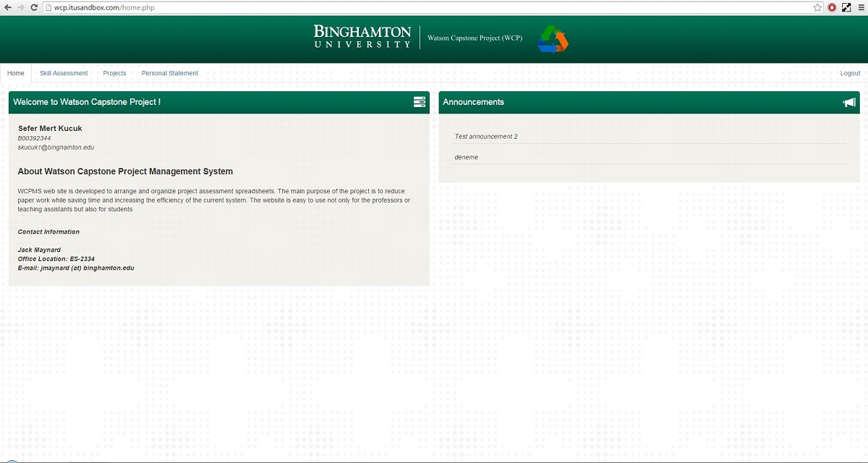Click the list icon in Welcome panel header
868x463 pixels.
click(x=420, y=102)
